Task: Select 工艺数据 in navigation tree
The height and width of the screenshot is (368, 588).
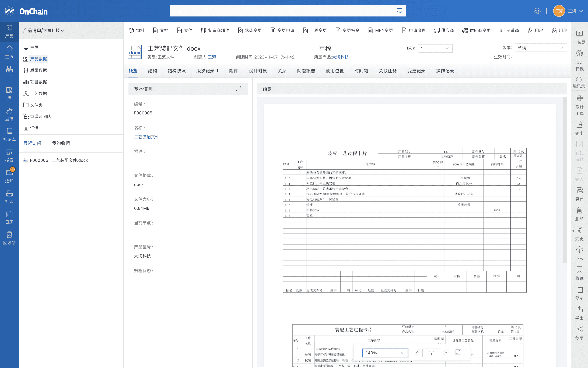Action: click(x=36, y=93)
